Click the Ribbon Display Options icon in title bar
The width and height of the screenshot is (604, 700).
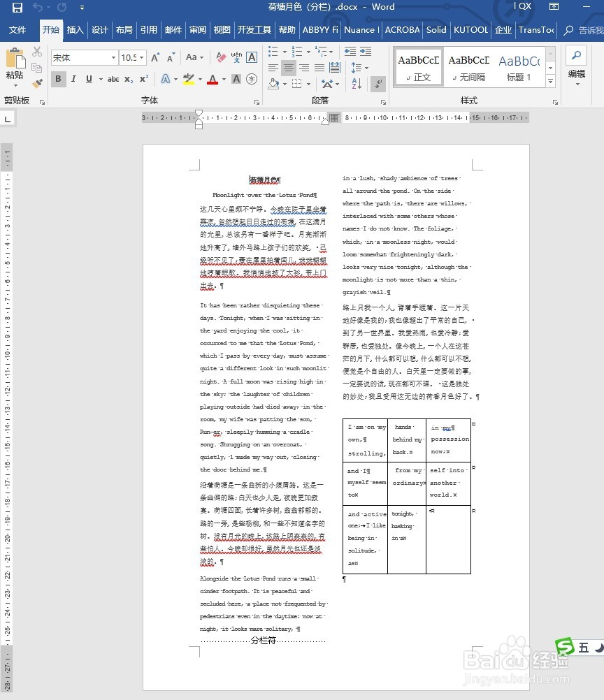click(x=554, y=7)
